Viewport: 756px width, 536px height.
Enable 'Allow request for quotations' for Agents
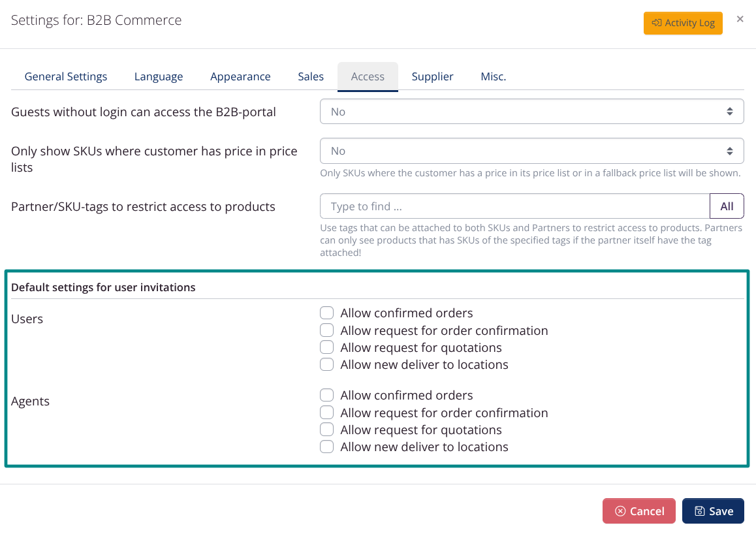pyautogui.click(x=326, y=429)
